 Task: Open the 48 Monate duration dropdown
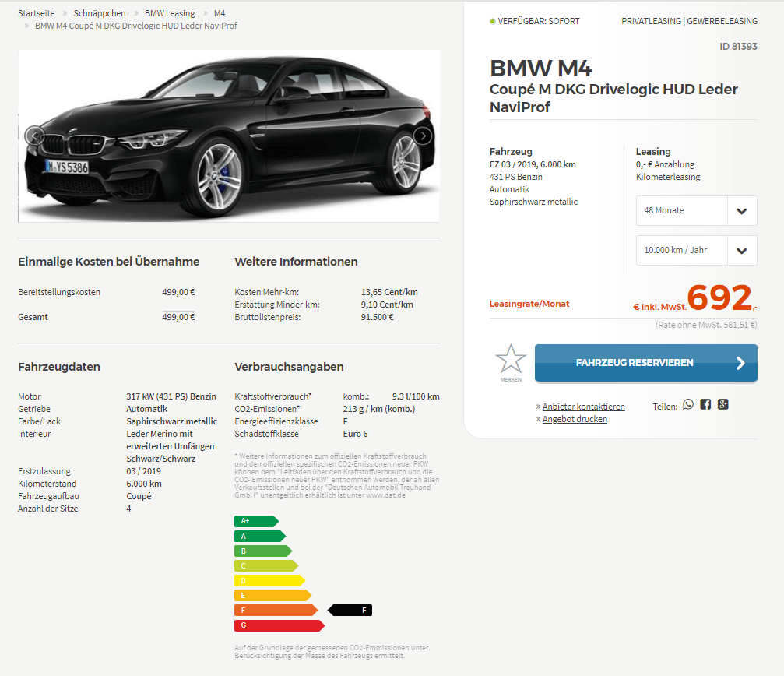tap(697, 210)
